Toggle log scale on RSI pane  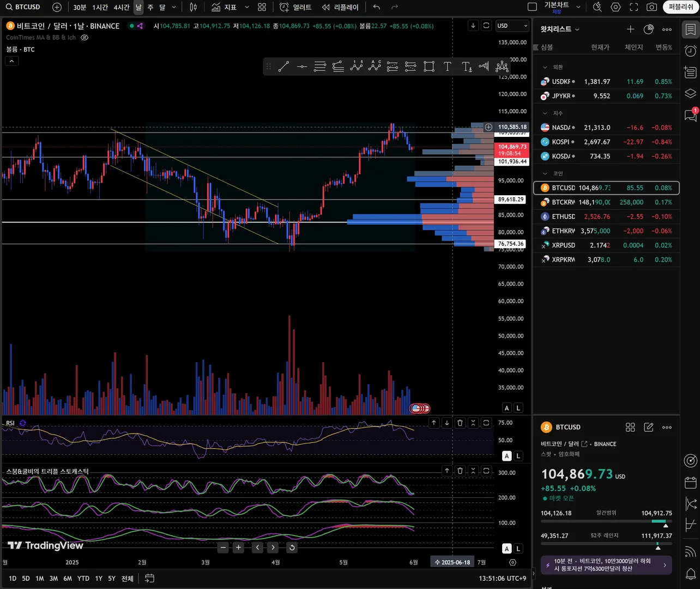[518, 456]
